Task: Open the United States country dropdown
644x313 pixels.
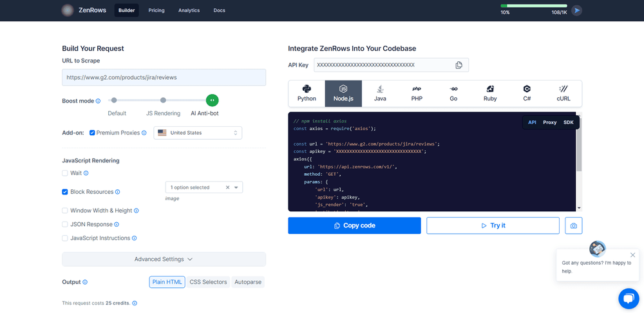Action: click(198, 133)
